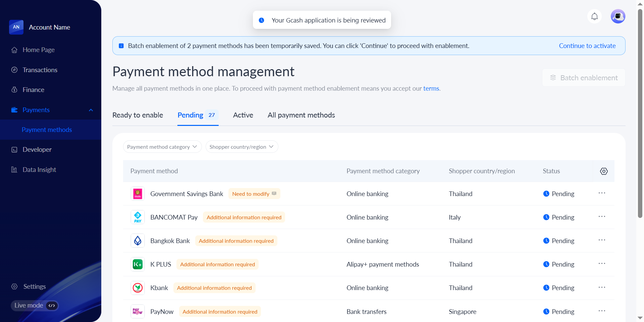The image size is (644, 322).
Task: Click the Government Savings Bank logo
Action: 138,194
